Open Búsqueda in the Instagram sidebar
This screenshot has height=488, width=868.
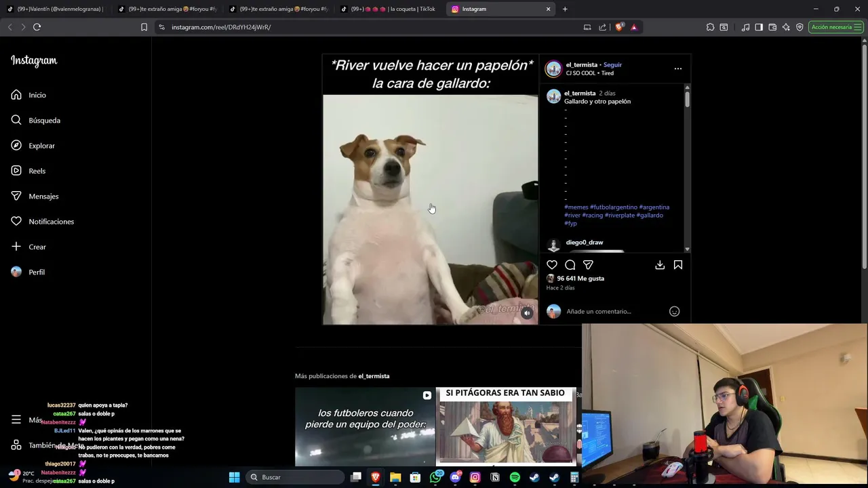click(35, 120)
